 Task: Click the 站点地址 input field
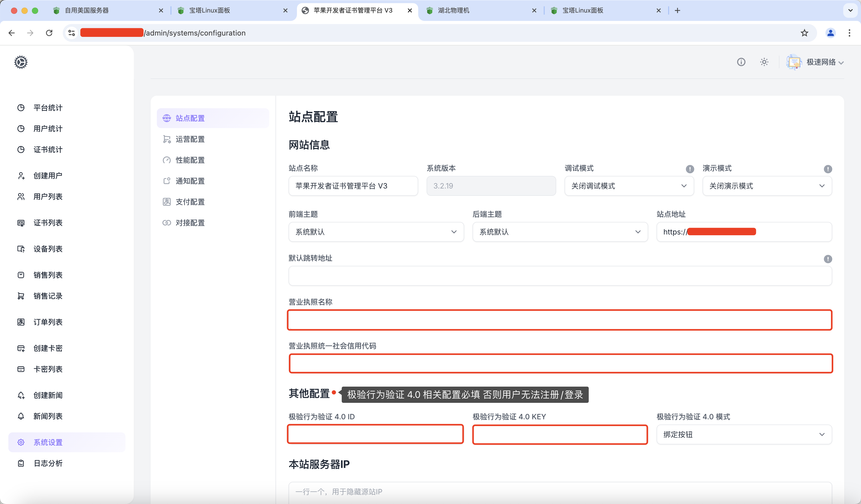click(744, 232)
